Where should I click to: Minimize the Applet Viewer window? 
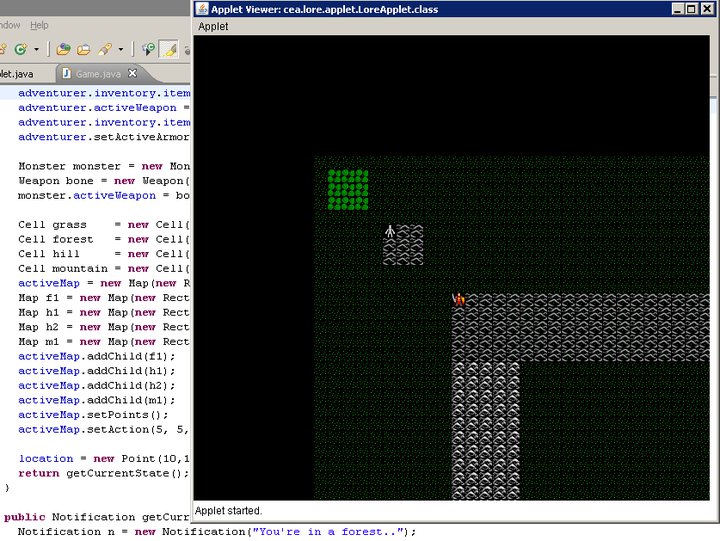677,9
